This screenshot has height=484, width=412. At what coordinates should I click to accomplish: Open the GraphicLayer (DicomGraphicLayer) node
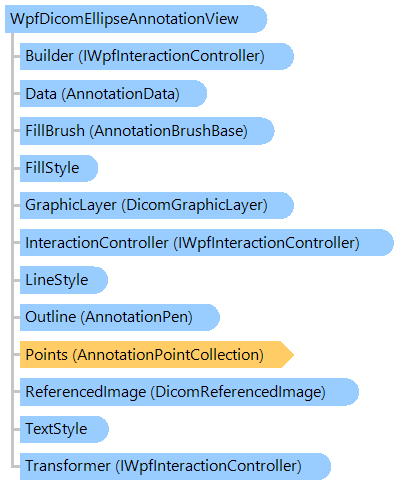(157, 205)
